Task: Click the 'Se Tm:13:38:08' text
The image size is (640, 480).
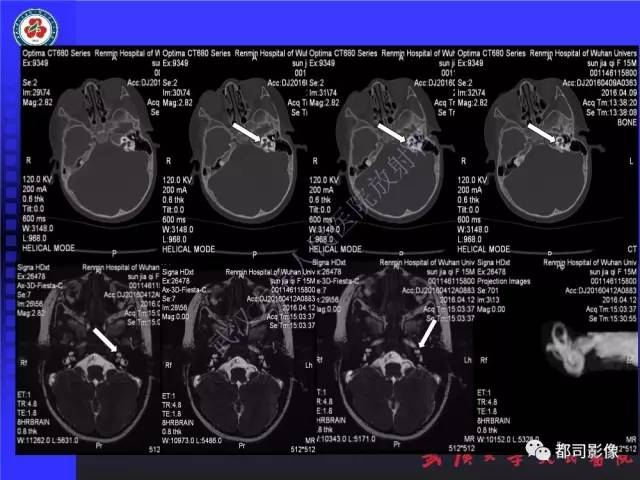Action: 611,112
